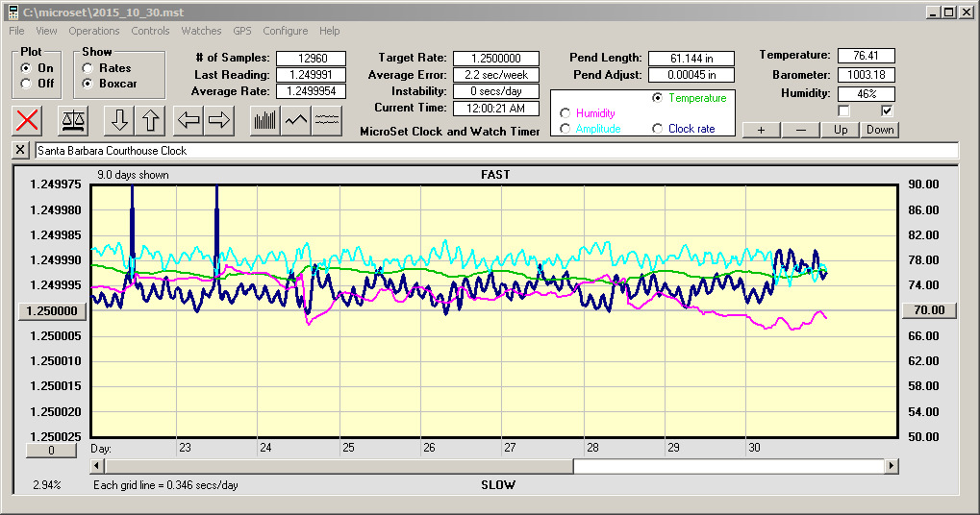The height and width of the screenshot is (515, 980).
Task: Click the scrollbar right arrow
Action: click(x=892, y=466)
